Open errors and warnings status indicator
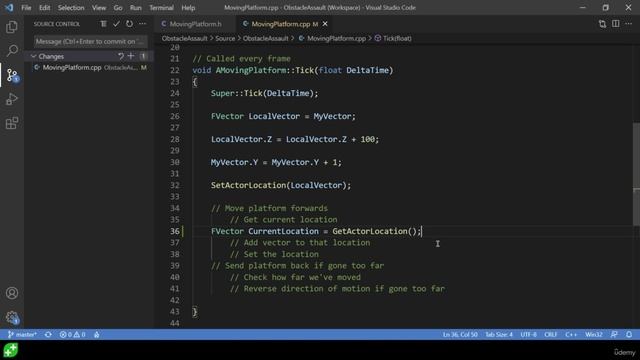This screenshot has height=360, width=640. (x=72, y=334)
